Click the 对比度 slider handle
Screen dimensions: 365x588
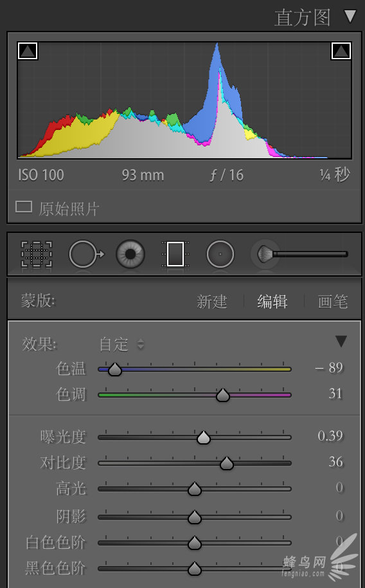[x=227, y=463]
